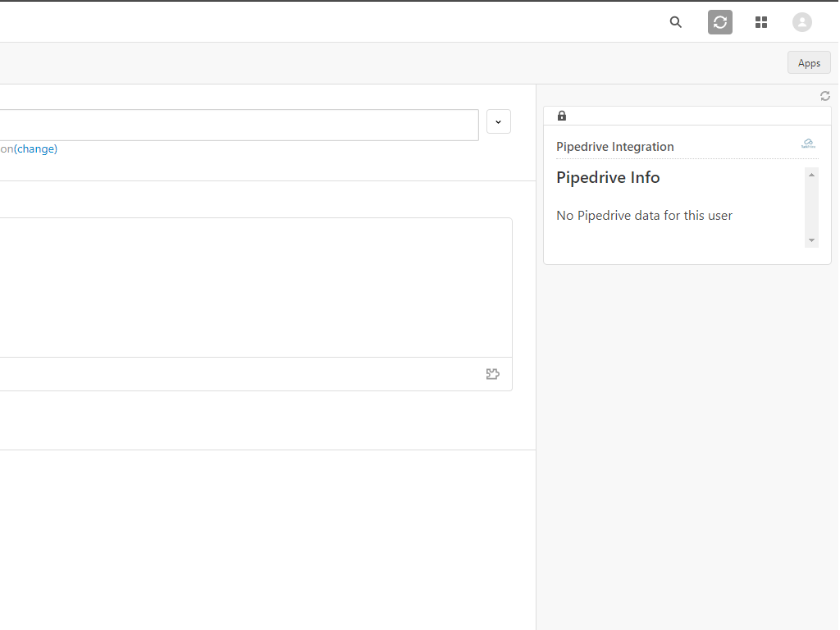The image size is (840, 630).
Task: Click the empty sidebar area below the Pipedrive panel
Action: tap(687, 443)
